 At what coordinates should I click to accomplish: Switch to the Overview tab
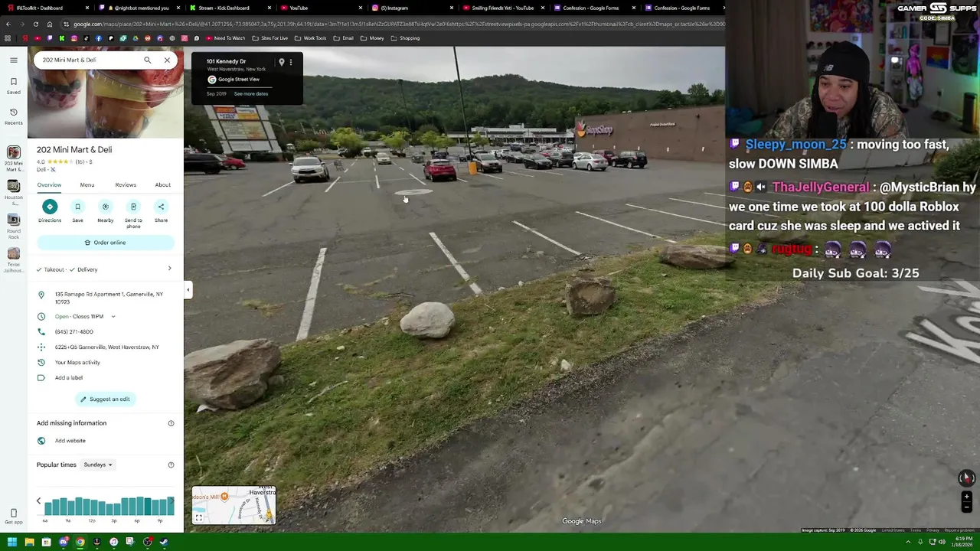tap(49, 184)
